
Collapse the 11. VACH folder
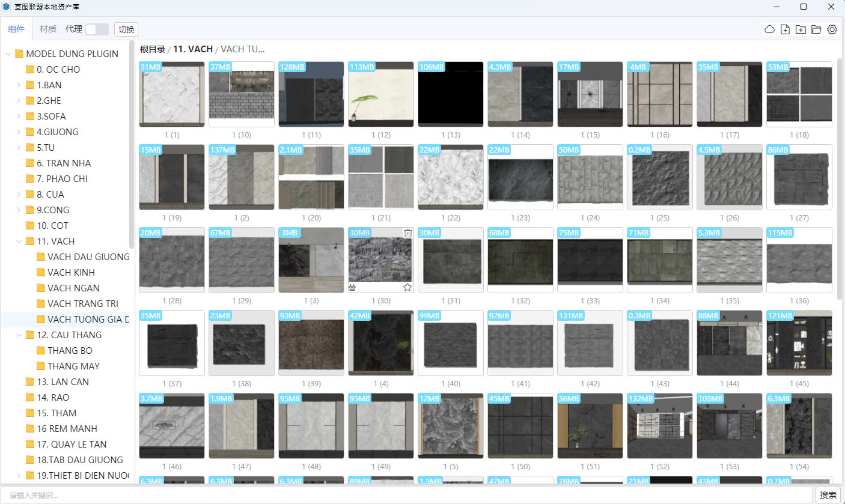pyautogui.click(x=19, y=241)
